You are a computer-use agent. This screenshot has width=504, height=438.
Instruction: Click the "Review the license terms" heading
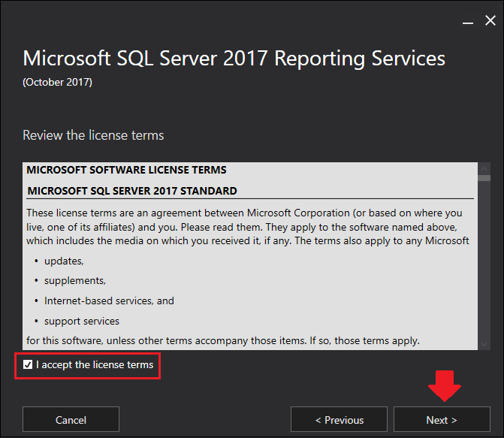pos(93,135)
